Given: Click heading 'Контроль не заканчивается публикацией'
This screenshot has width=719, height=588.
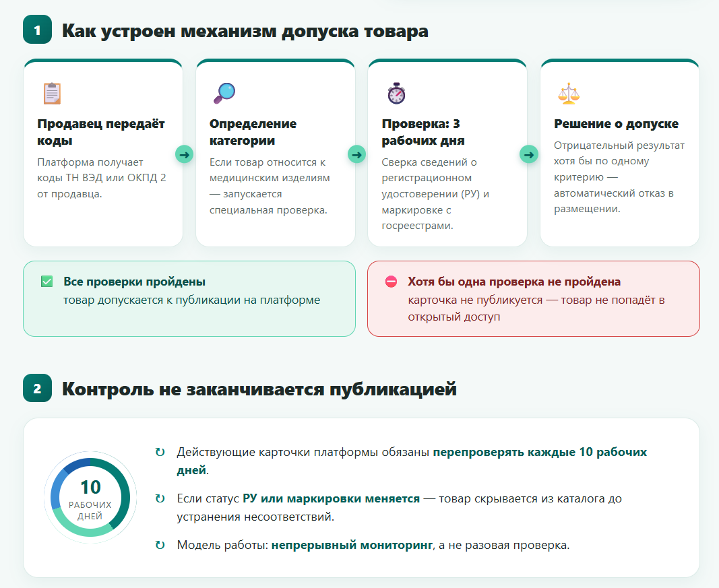Looking at the screenshot, I should pos(259,389).
